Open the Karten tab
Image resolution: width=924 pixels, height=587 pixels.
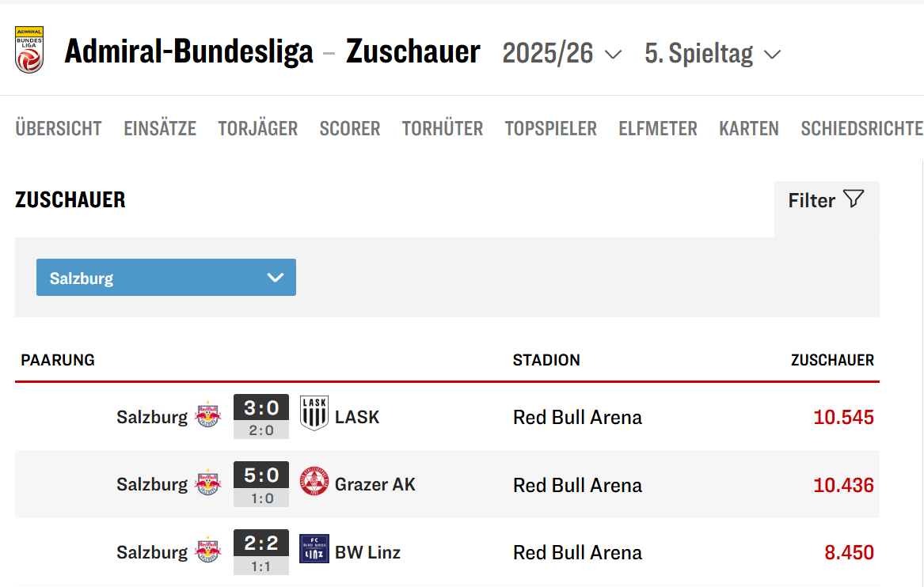click(x=749, y=128)
